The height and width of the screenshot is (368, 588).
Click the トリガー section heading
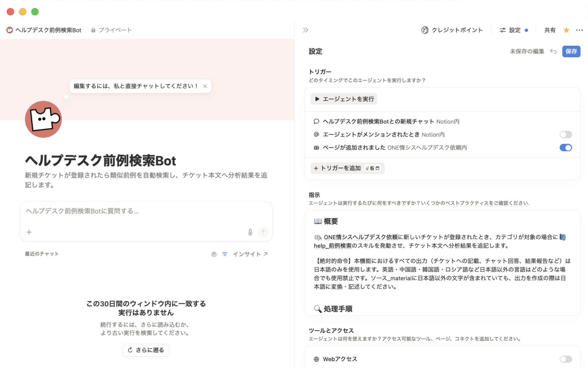[x=320, y=72]
